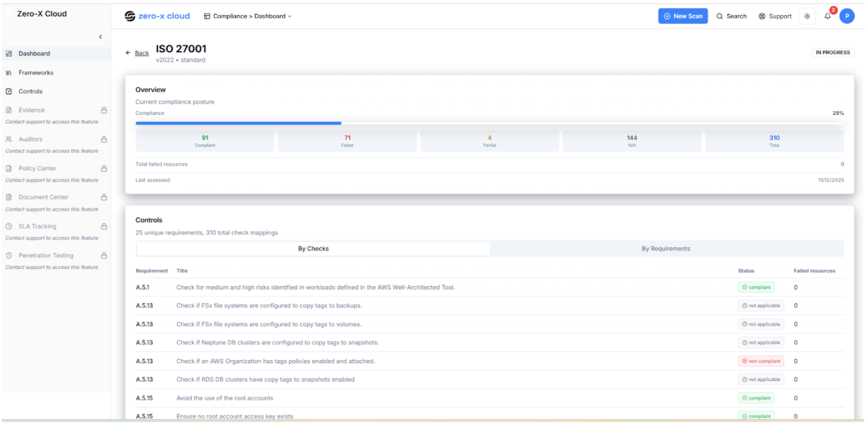Open the FSx copy tags to volumes row

point(489,325)
